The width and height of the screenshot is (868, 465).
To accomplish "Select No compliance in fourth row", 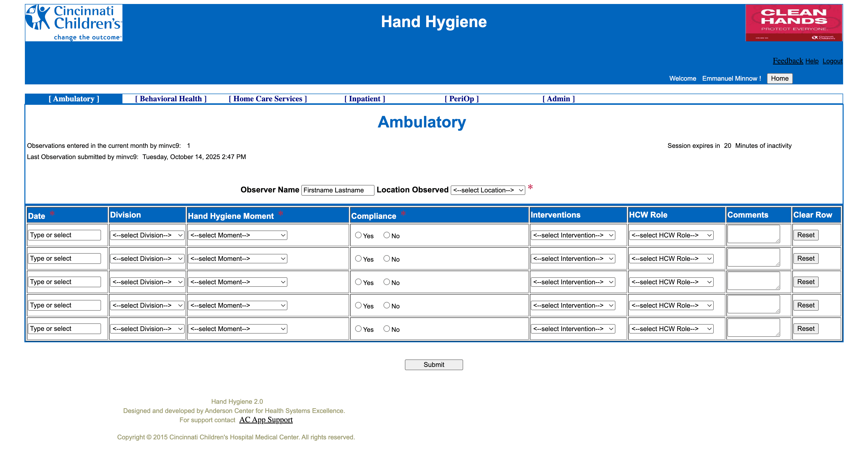I will point(386,305).
